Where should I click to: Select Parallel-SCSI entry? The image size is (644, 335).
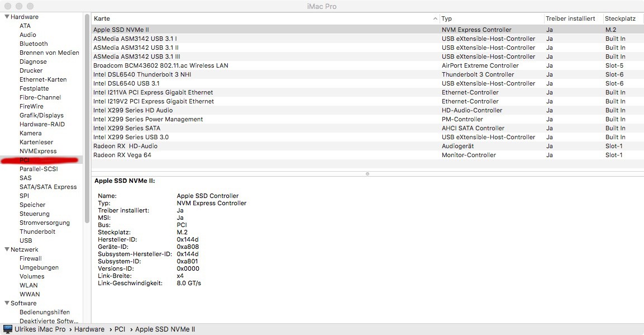[x=39, y=169]
